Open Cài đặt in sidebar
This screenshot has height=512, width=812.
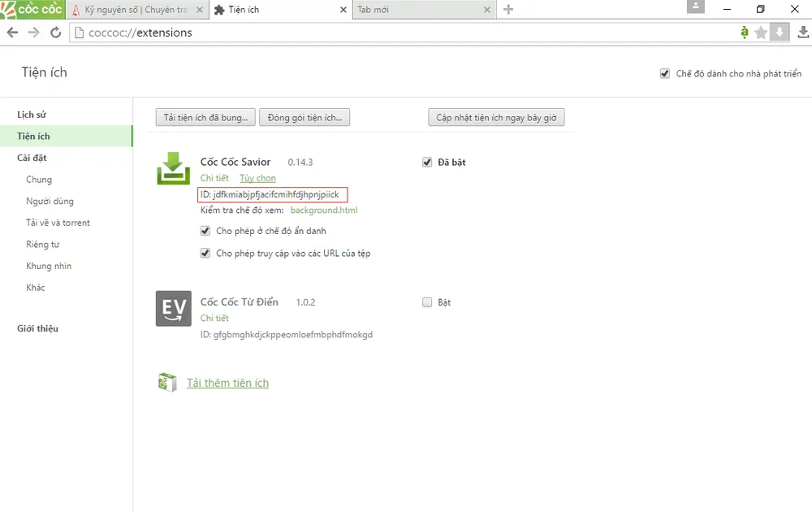point(32,158)
